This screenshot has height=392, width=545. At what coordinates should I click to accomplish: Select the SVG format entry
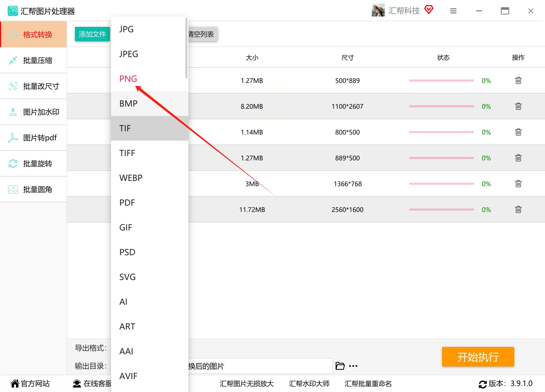[128, 277]
